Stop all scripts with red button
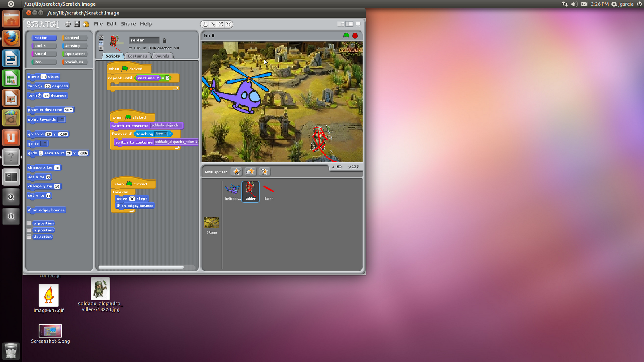This screenshot has width=644, height=362. click(x=355, y=36)
